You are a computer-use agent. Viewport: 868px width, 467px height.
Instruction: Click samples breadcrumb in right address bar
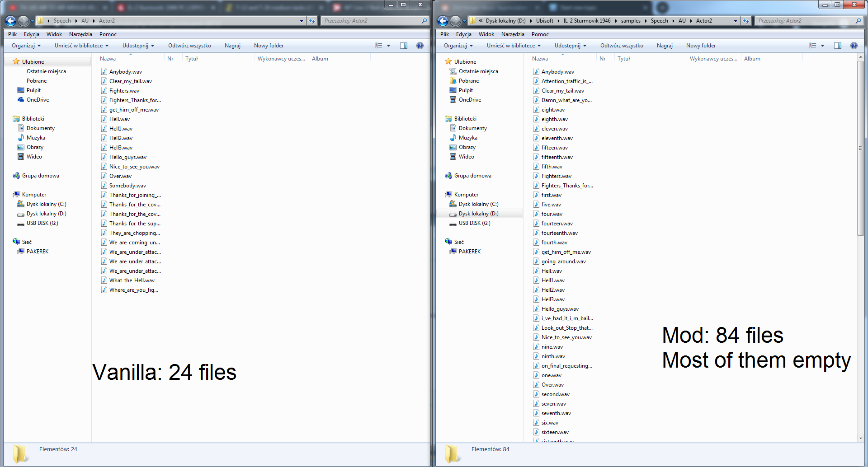[x=631, y=21]
